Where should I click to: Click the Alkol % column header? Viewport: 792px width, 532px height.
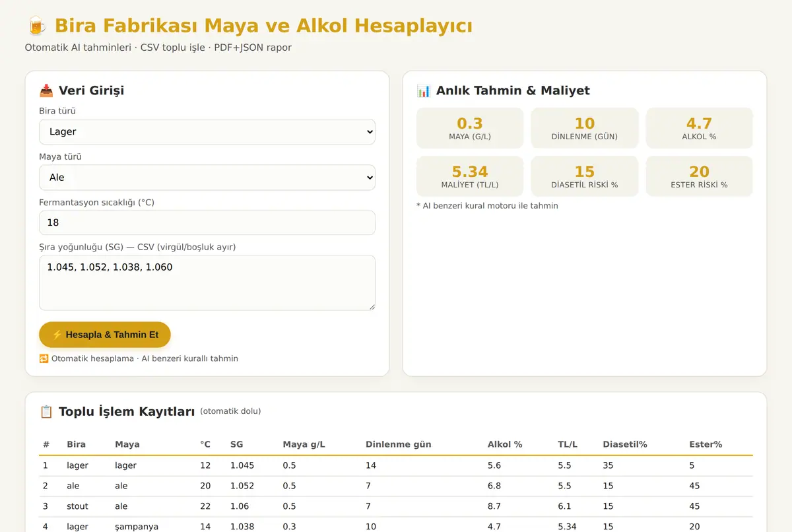(505, 444)
